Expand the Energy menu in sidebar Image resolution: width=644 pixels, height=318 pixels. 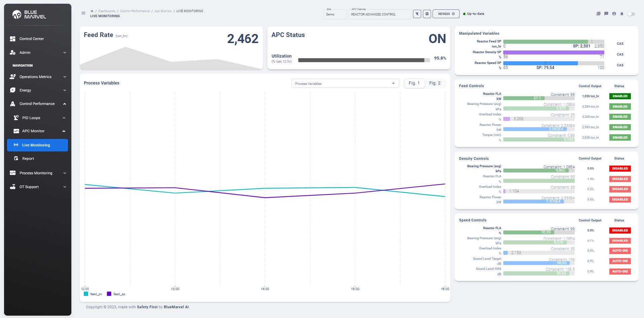(38, 90)
